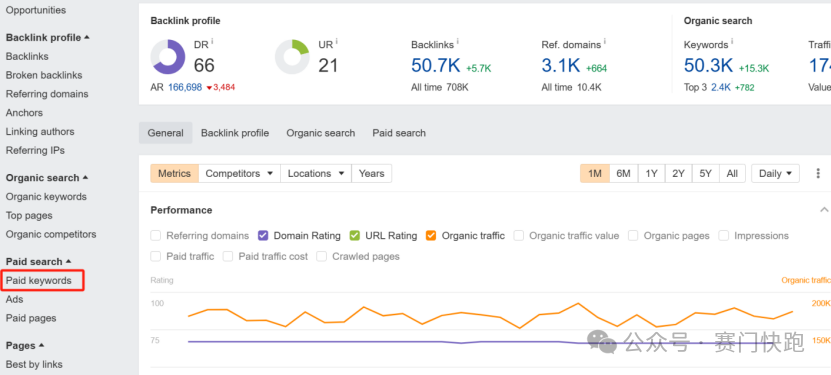Viewport: 831px width, 375px height.
Task: Open Linking authors in the sidebar
Action: click(x=40, y=131)
